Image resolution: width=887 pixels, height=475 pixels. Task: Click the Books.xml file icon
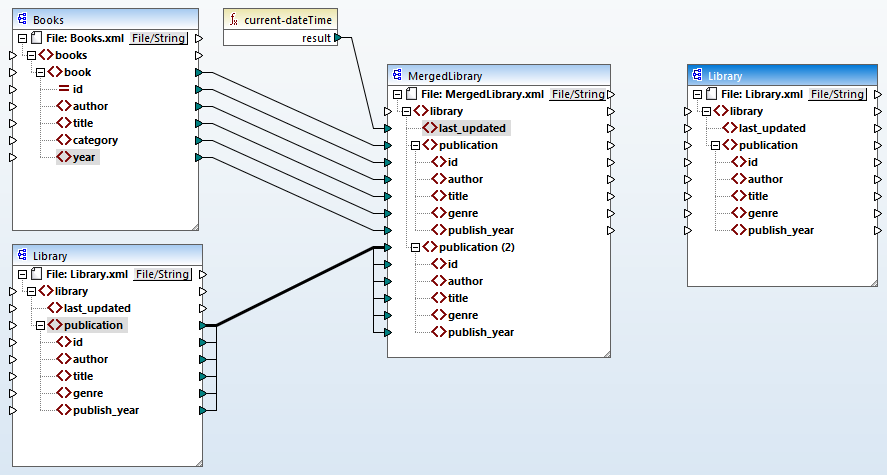coord(36,38)
